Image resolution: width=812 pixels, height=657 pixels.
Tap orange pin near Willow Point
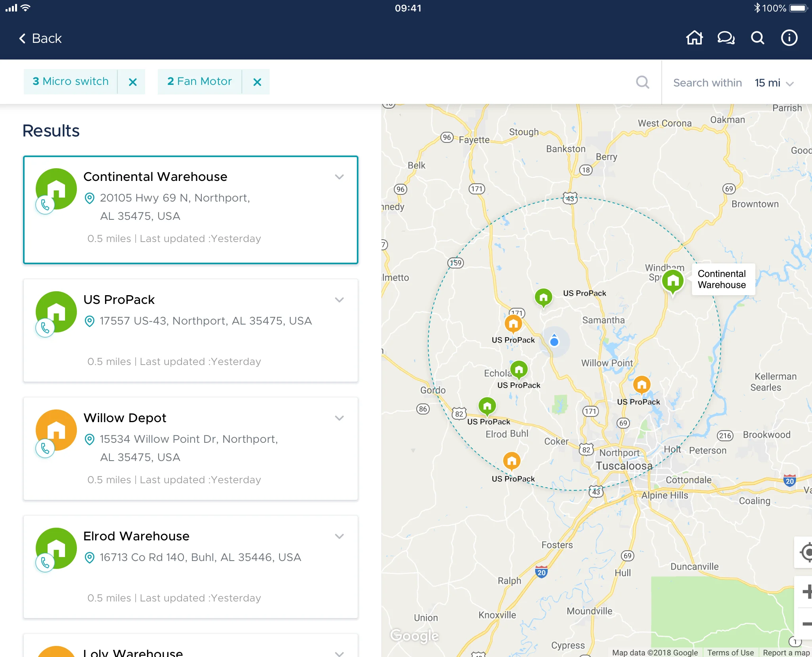(x=642, y=385)
